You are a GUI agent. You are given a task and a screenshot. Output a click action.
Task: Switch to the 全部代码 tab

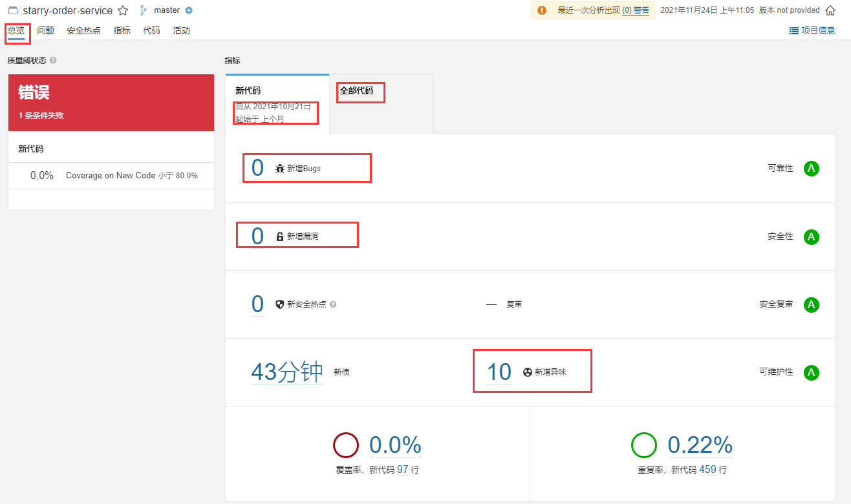(x=382, y=104)
